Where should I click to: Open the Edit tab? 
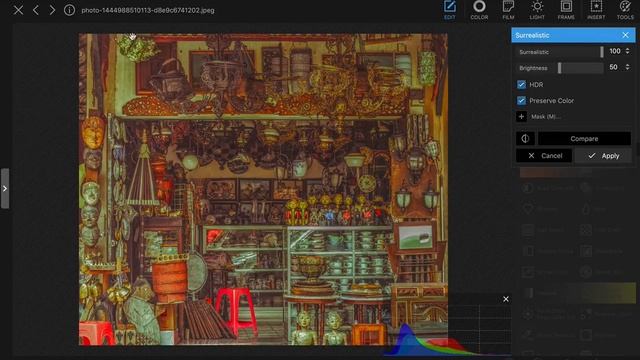click(x=449, y=10)
